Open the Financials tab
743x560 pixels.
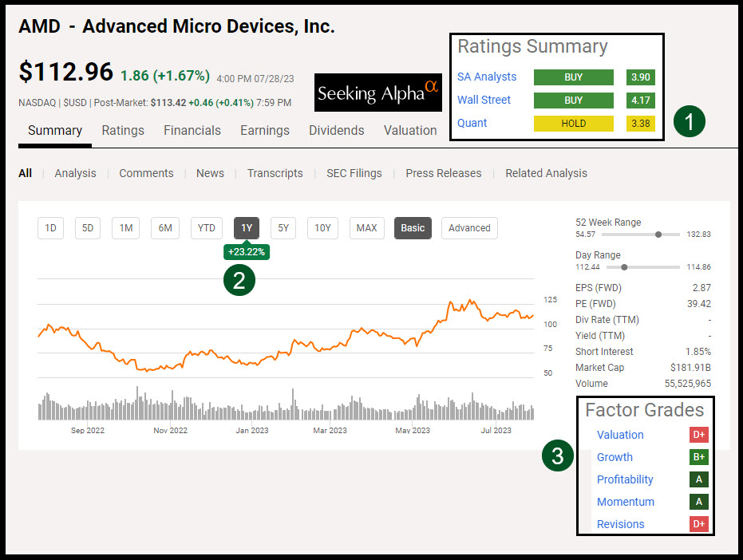pyautogui.click(x=192, y=131)
